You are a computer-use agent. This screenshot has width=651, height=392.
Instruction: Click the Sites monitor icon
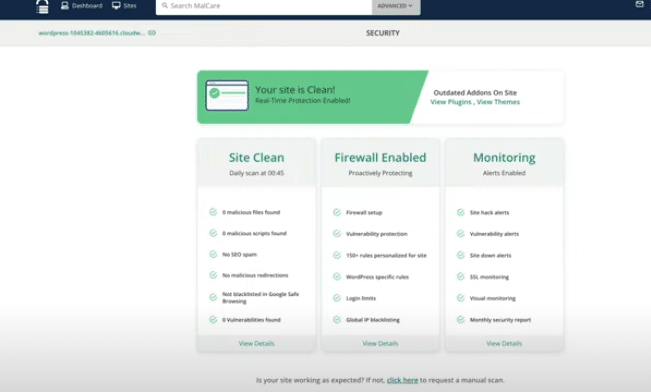coord(116,6)
